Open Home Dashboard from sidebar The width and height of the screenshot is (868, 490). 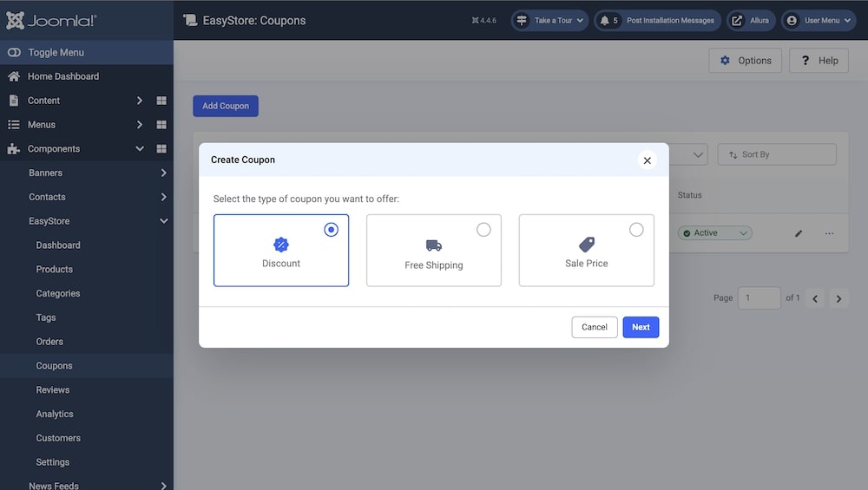[x=62, y=76]
